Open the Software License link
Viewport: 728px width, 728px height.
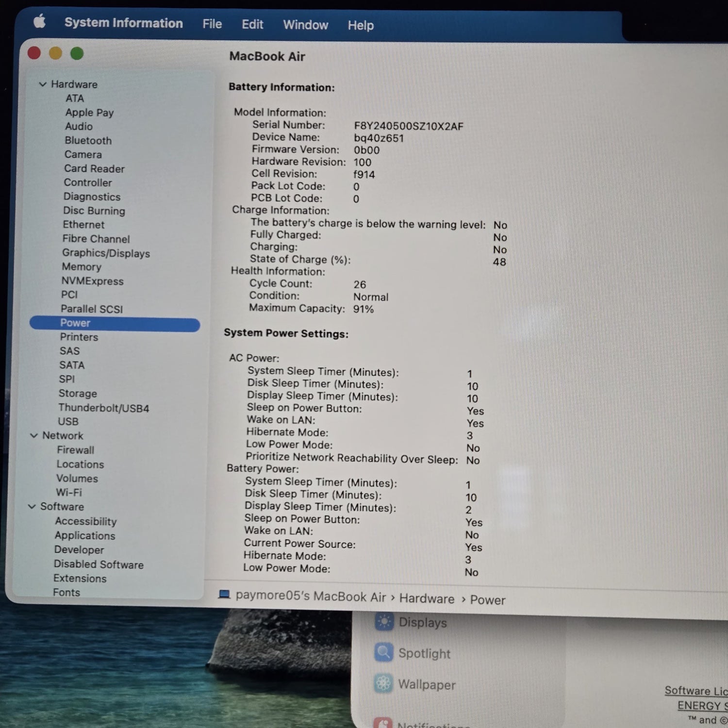695,691
